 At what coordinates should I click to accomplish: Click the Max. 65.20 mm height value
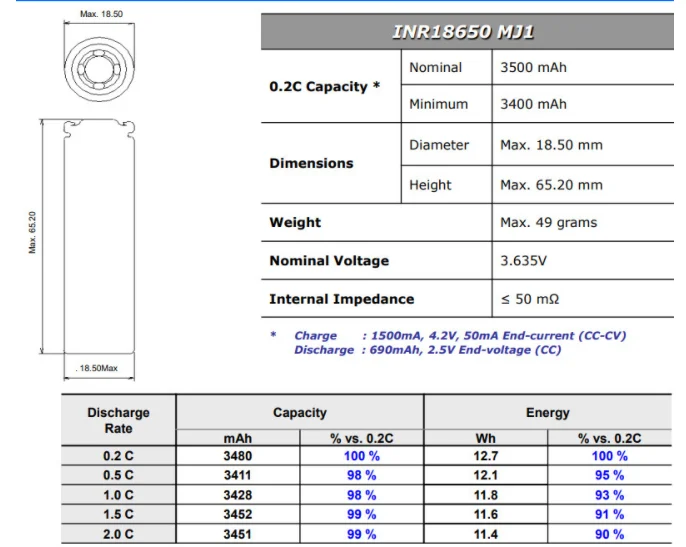coord(551,185)
